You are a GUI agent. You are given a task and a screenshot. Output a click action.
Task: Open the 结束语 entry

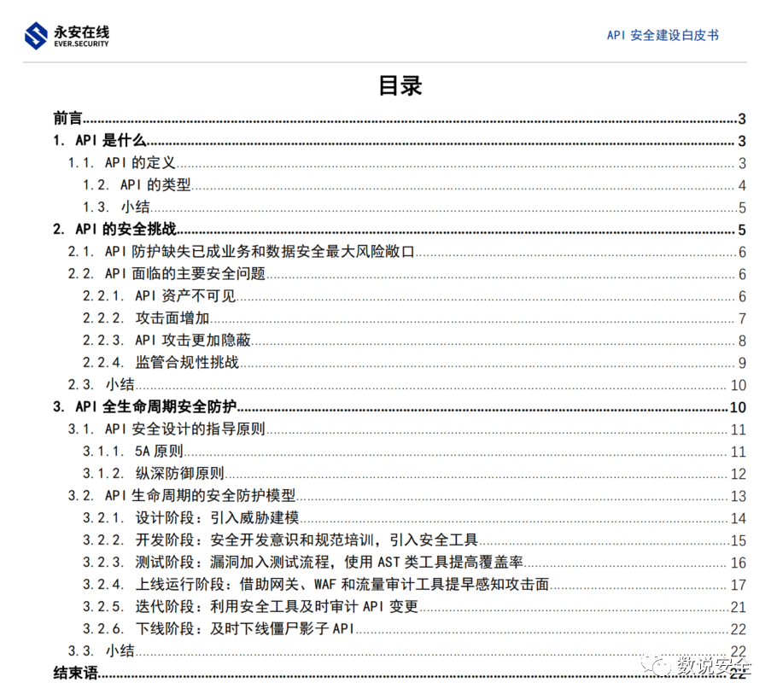click(400, 674)
